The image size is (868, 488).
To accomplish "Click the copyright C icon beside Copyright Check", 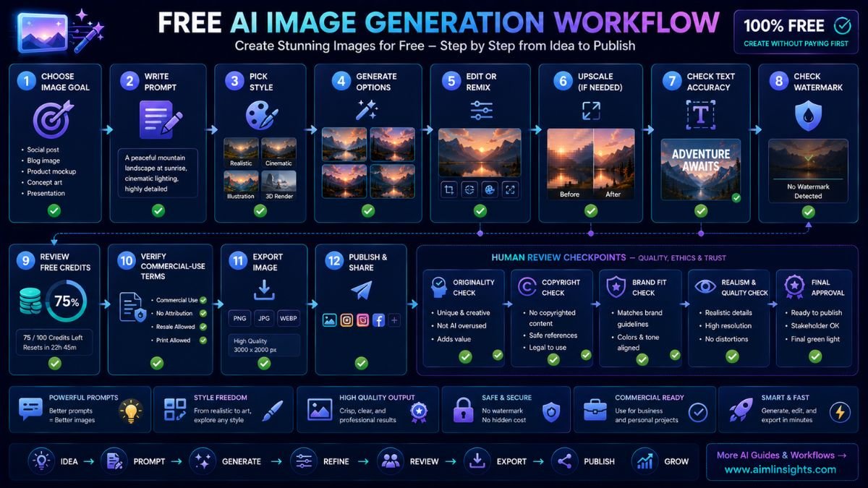I will coord(527,286).
